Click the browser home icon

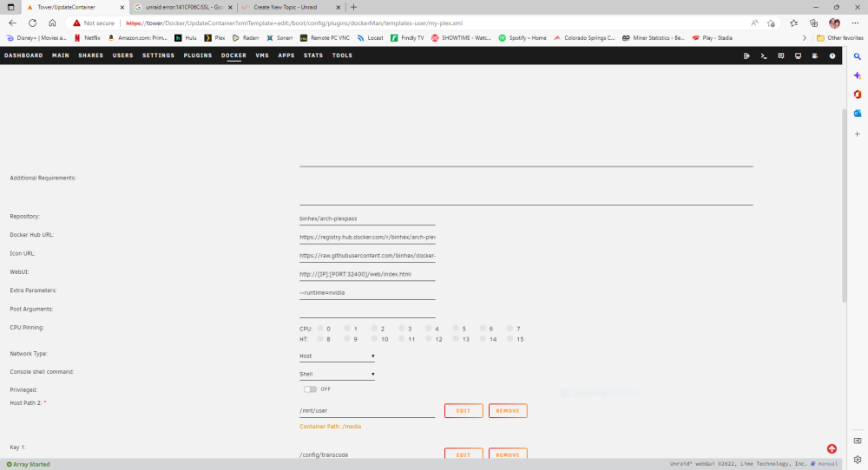(52, 23)
